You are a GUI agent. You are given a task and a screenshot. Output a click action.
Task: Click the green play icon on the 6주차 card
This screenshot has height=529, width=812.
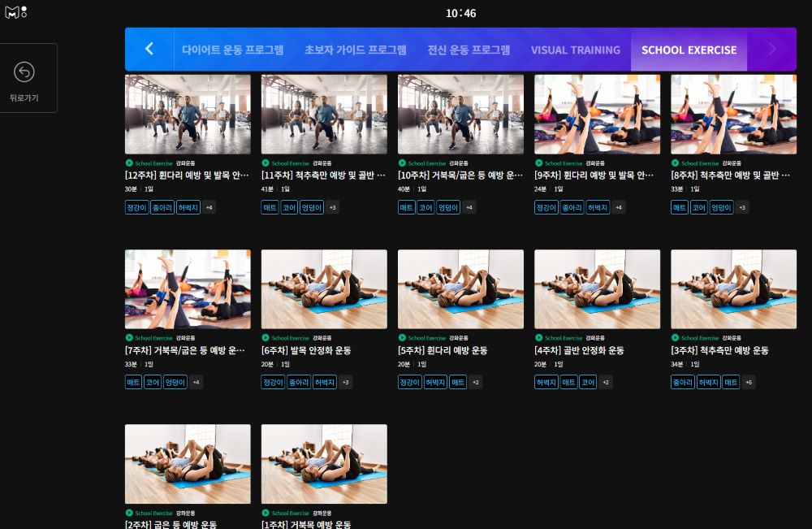pos(266,338)
